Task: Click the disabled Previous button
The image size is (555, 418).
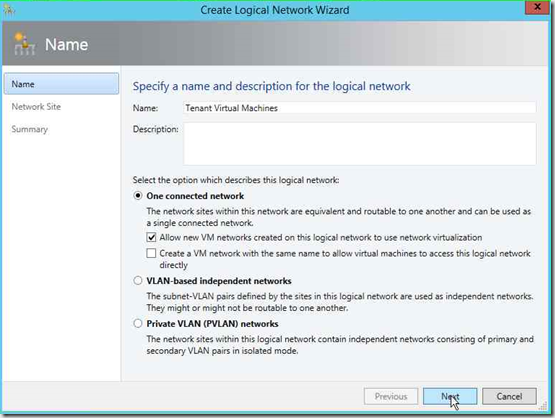Action: pyautogui.click(x=391, y=396)
